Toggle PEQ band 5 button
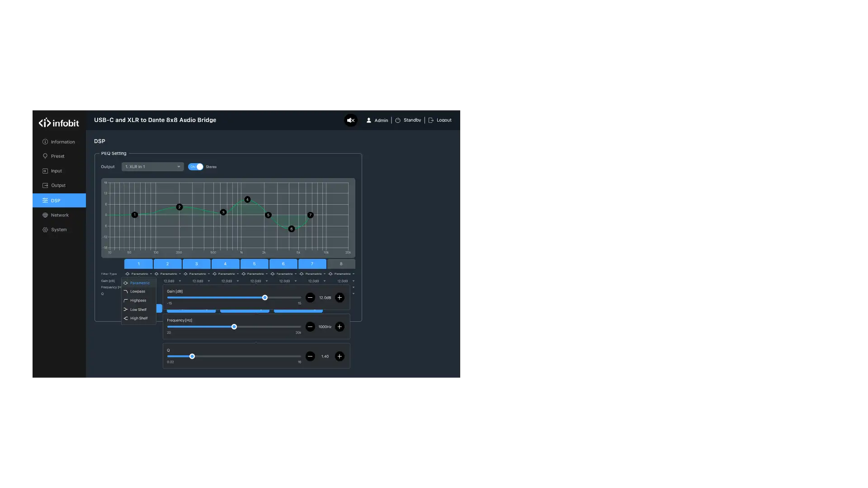The width and height of the screenshot is (868, 488). click(x=254, y=264)
